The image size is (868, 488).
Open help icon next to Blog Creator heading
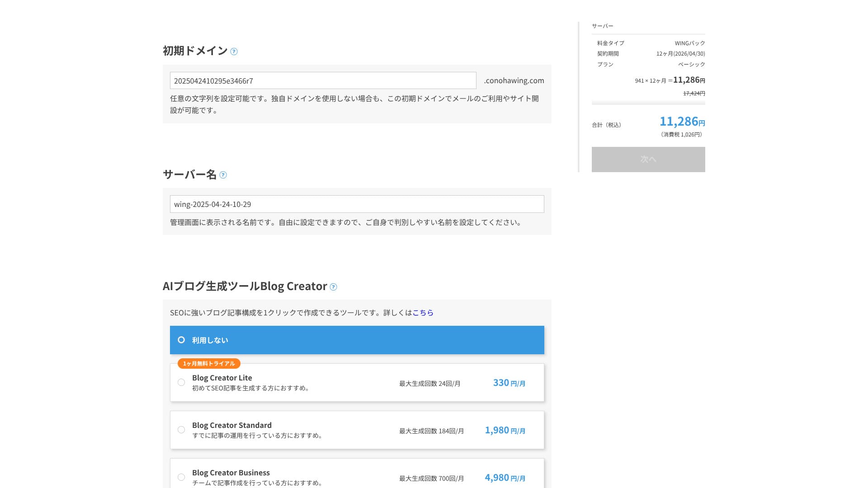tap(333, 287)
